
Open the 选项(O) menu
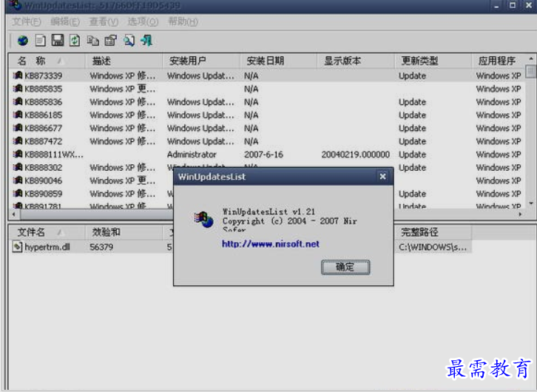(143, 22)
